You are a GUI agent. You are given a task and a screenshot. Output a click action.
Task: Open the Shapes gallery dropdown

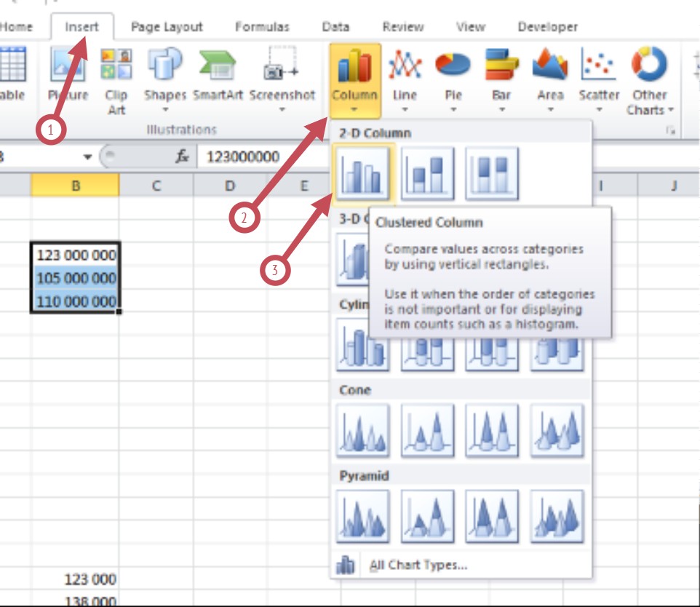tap(165, 80)
